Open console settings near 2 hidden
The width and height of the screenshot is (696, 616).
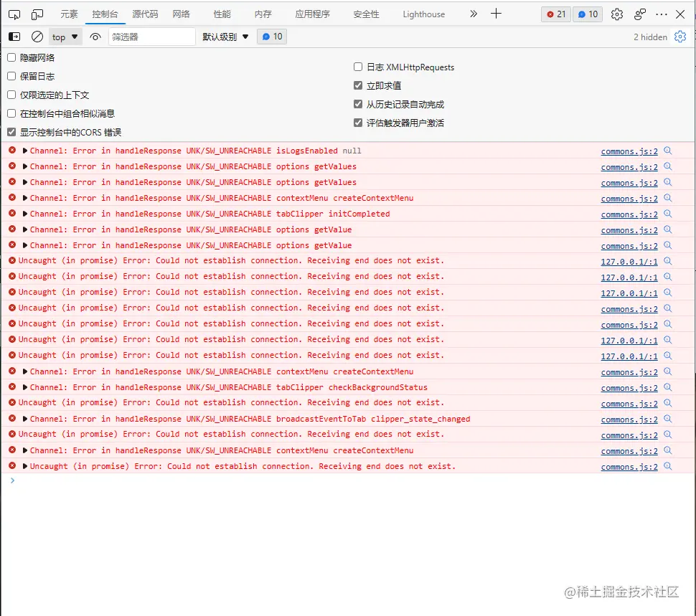(x=680, y=36)
